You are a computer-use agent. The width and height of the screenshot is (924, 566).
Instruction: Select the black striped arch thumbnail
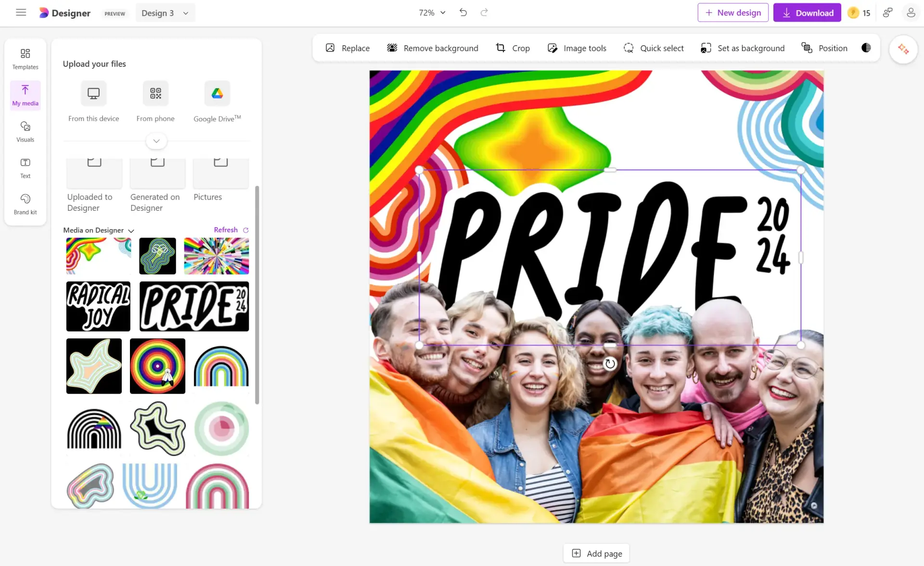pyautogui.click(x=94, y=428)
